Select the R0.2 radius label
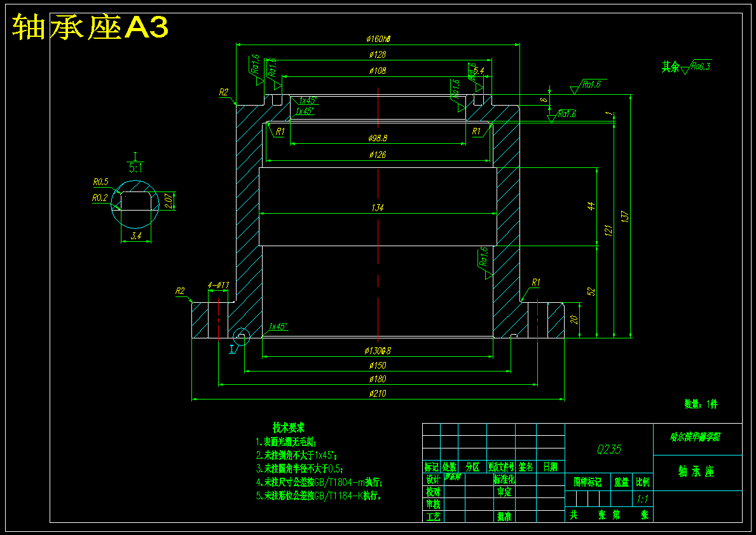The width and height of the screenshot is (756, 535). [100, 198]
